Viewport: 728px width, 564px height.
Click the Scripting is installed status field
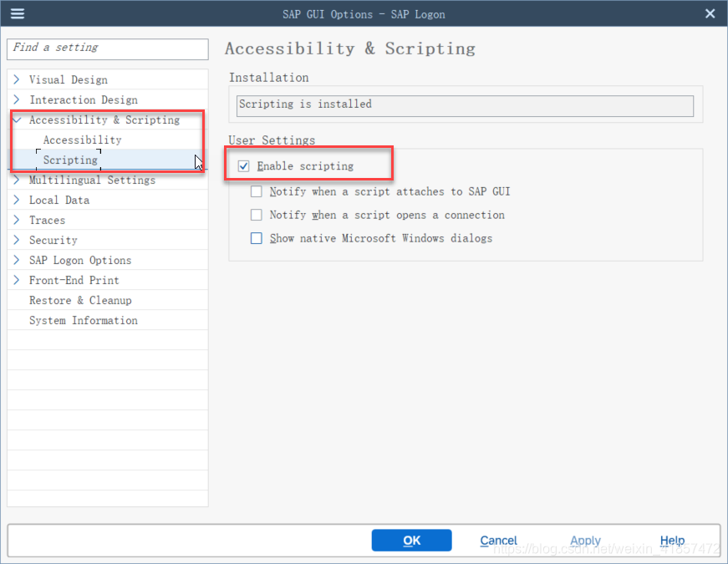point(465,106)
